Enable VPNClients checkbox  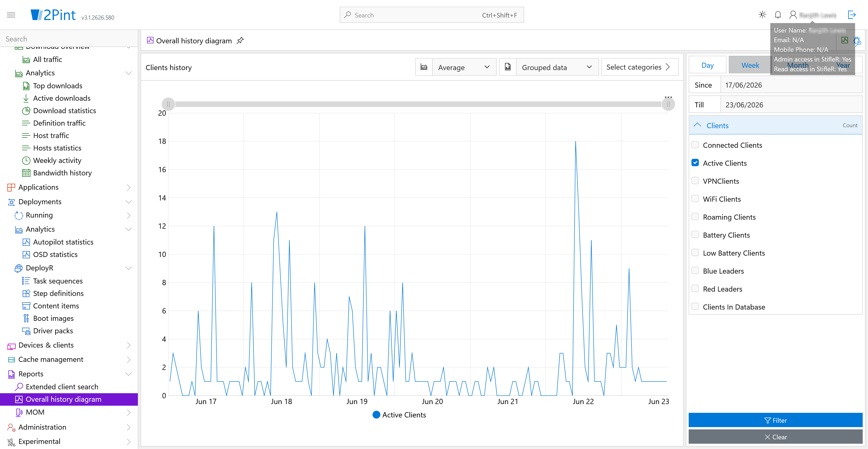click(695, 181)
